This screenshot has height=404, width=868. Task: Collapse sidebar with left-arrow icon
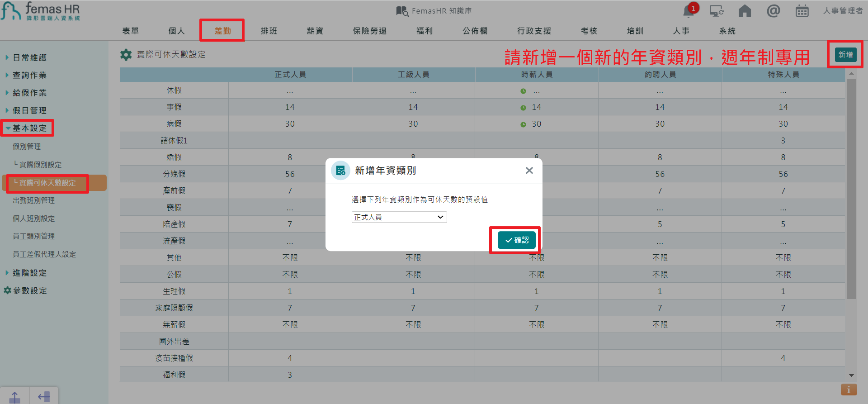[44, 397]
